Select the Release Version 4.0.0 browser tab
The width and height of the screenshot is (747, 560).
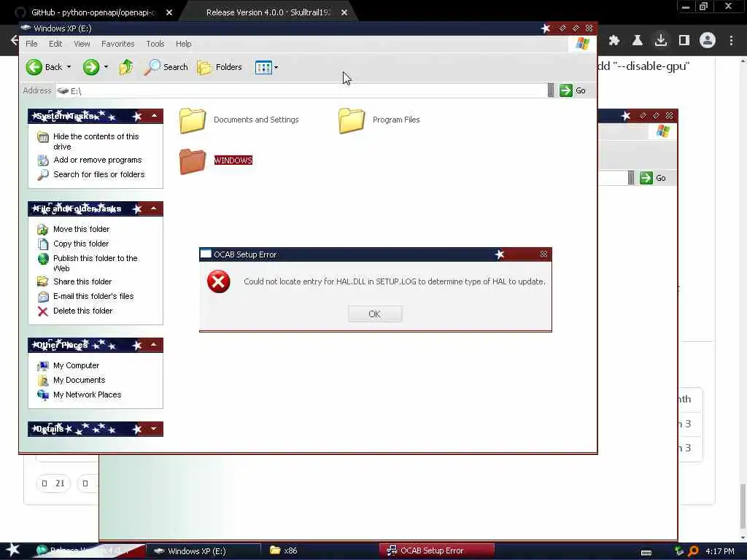[268, 12]
